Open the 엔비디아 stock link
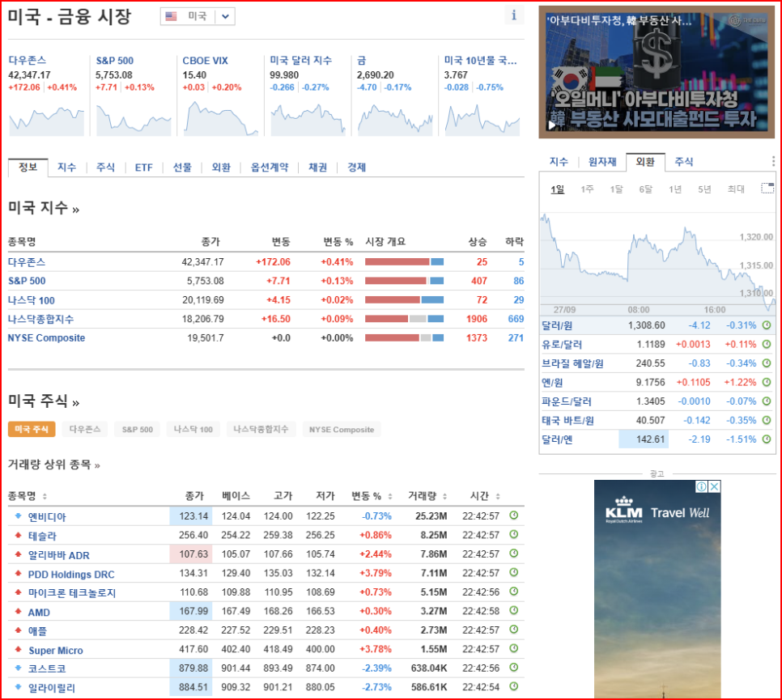Viewport: 782px width, 700px height. tap(47, 516)
